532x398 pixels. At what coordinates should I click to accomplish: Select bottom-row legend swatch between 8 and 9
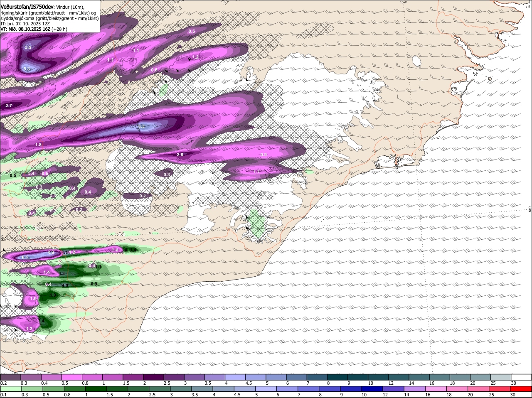point(330,389)
